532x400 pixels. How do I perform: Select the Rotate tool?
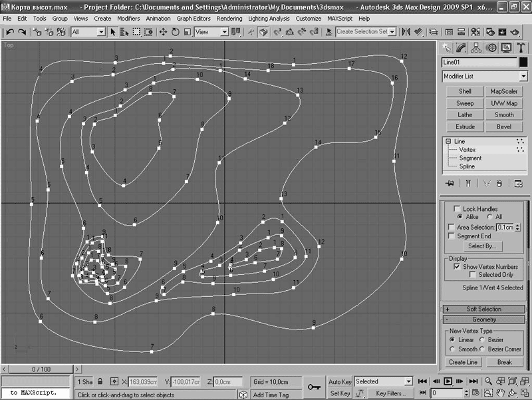point(176,32)
